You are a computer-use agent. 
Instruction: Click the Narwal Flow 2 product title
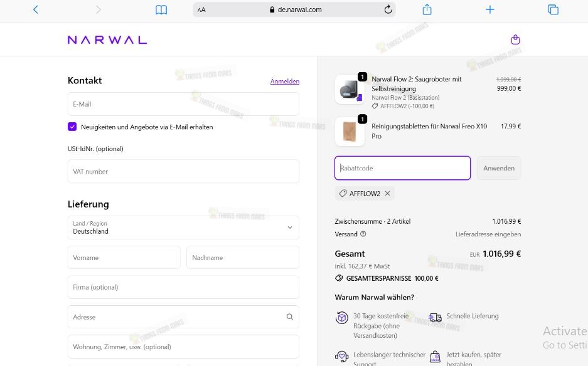416,84
